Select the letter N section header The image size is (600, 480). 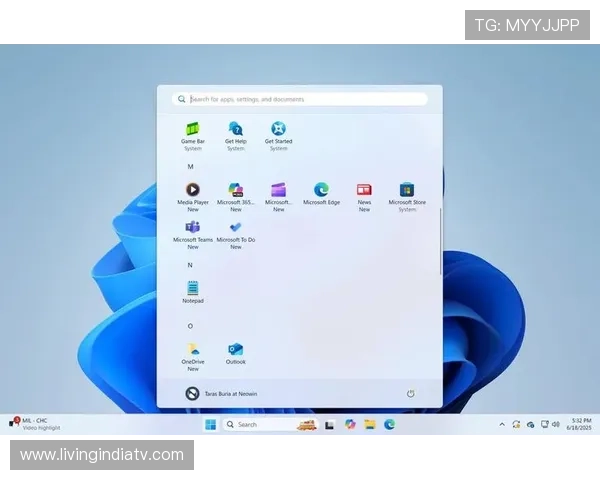coord(190,265)
